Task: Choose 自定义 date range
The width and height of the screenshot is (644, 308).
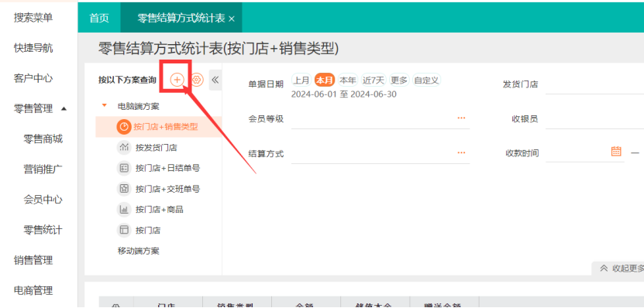Action: point(426,80)
